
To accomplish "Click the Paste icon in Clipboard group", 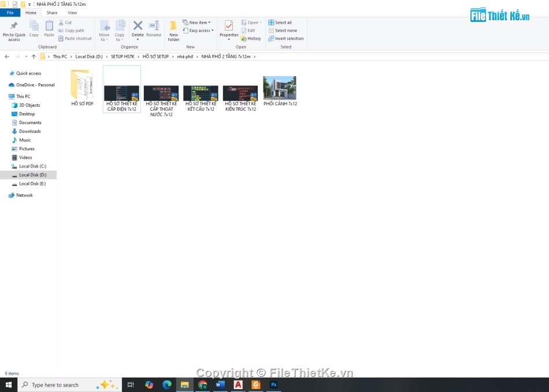I will 49,26.
